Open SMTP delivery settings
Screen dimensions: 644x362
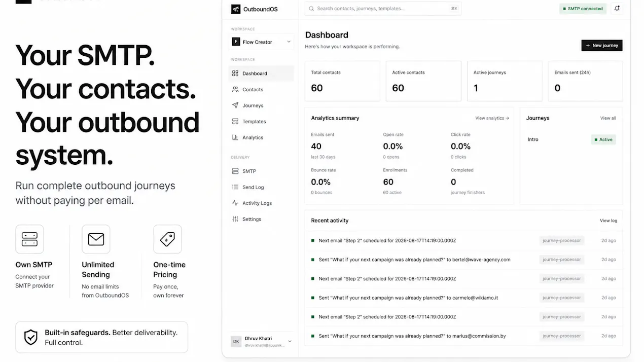point(261,171)
